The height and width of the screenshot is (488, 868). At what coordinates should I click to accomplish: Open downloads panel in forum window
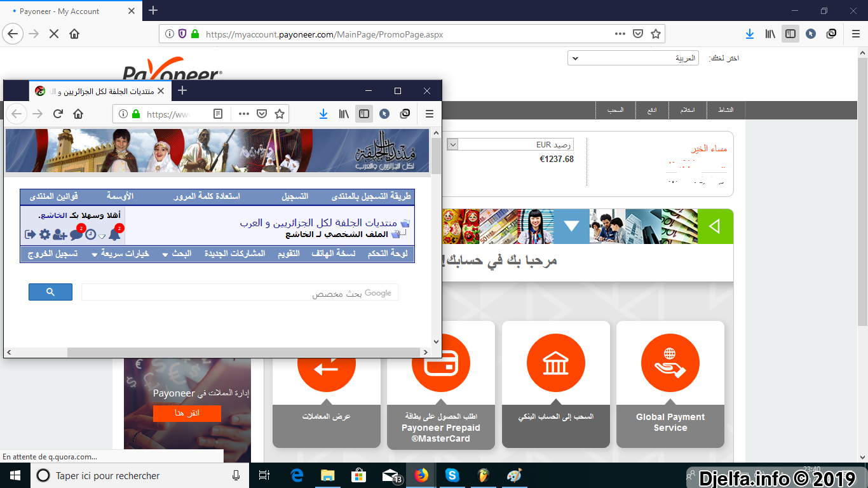coord(323,114)
